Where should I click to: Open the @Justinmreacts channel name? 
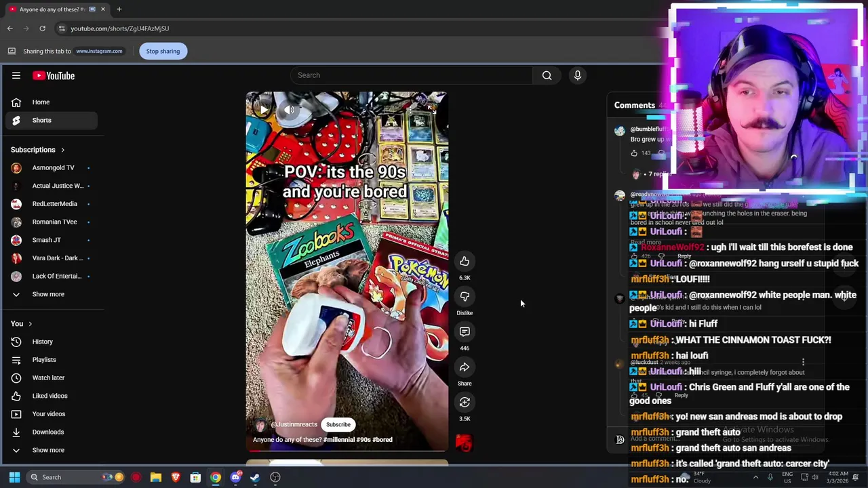(x=294, y=425)
